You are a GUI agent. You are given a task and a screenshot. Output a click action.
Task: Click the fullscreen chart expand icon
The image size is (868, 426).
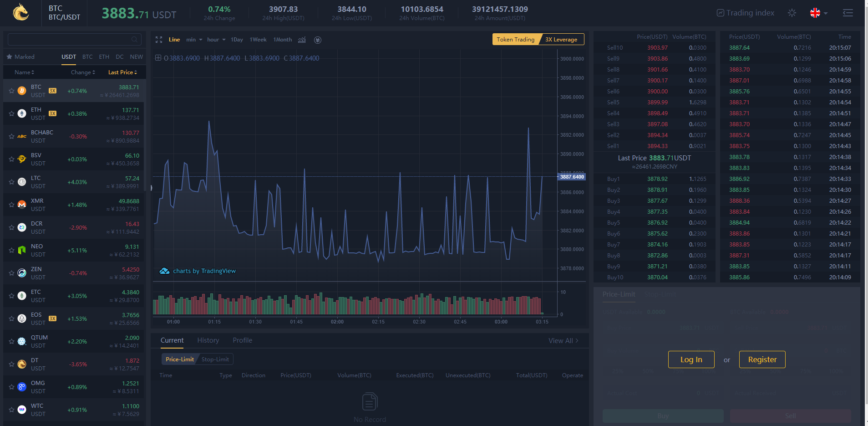tap(159, 40)
